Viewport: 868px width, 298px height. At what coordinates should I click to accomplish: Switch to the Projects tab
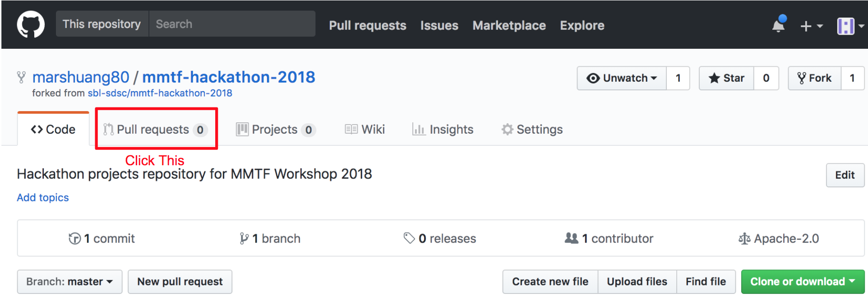point(276,130)
